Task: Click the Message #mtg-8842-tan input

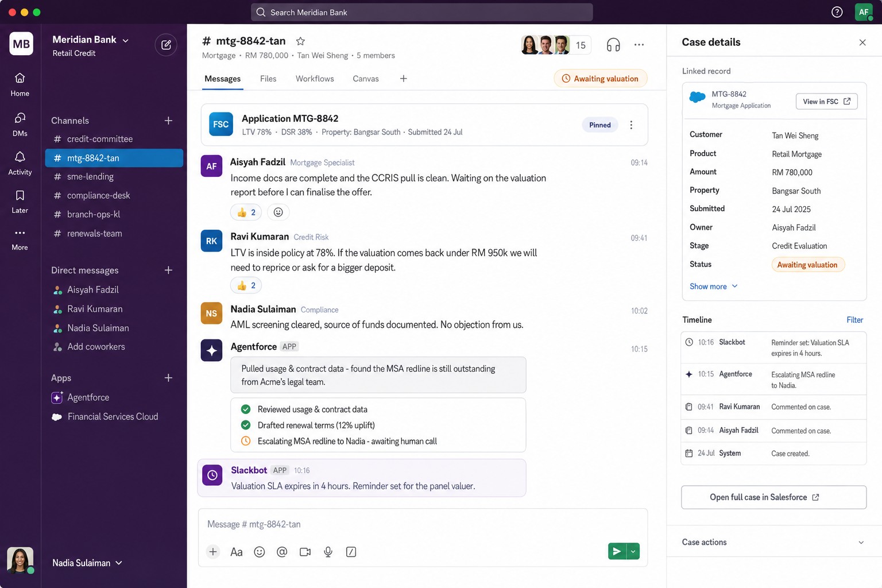Action: tap(423, 524)
